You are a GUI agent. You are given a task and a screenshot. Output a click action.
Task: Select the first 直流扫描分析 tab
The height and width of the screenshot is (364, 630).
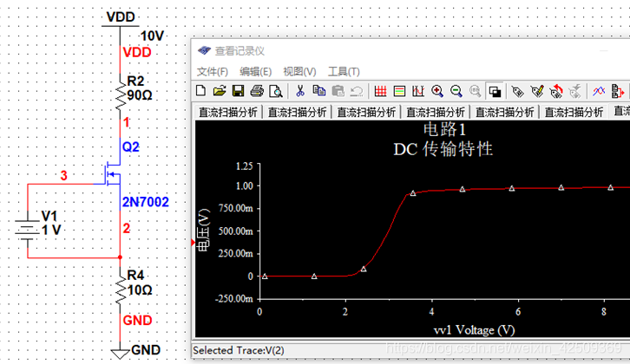(x=228, y=113)
